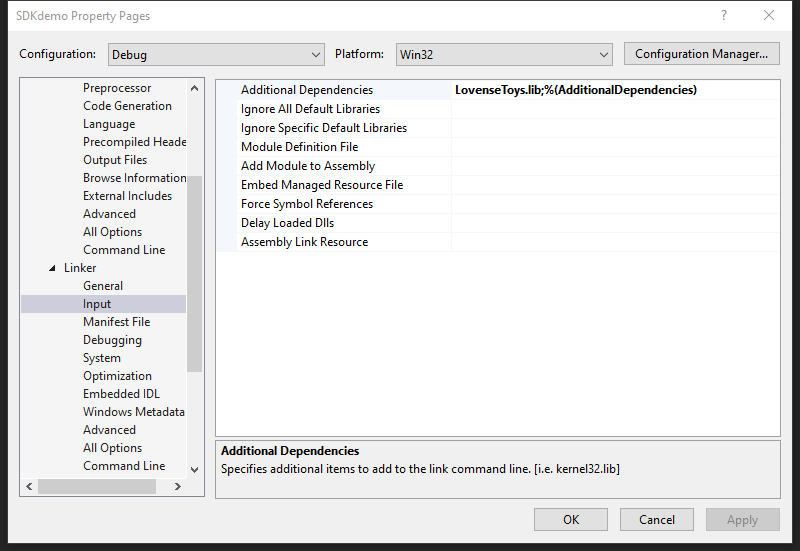Open the Platform dropdown
Viewport: 800px width, 551px height.
[x=503, y=54]
